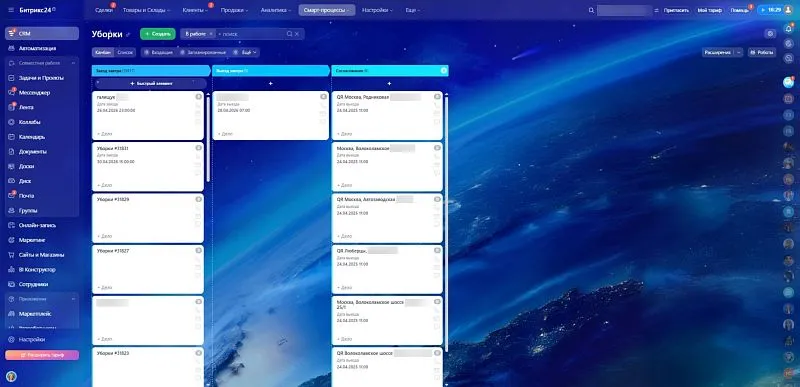Open the arrow dropdown beside Расширения
The height and width of the screenshot is (387, 800).
[739, 52]
